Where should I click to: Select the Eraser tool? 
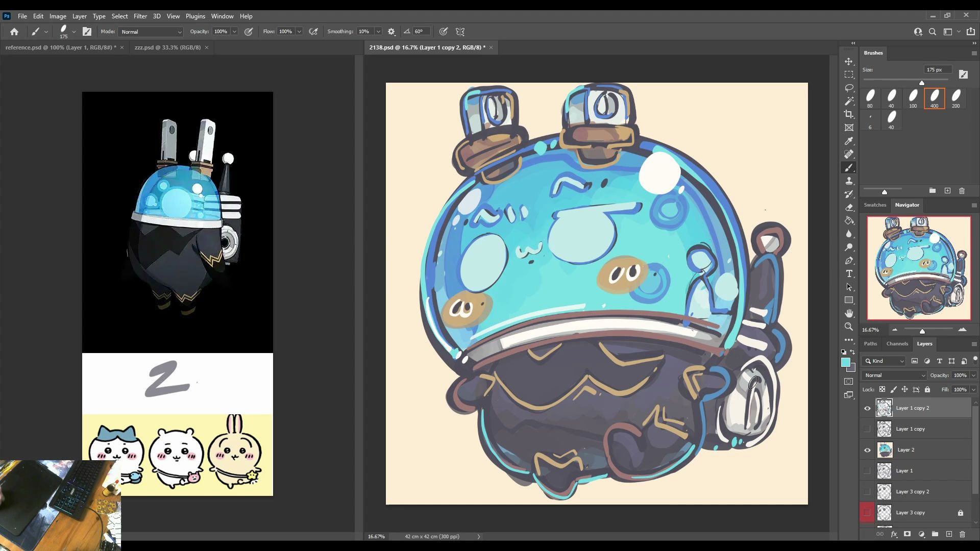point(849,207)
